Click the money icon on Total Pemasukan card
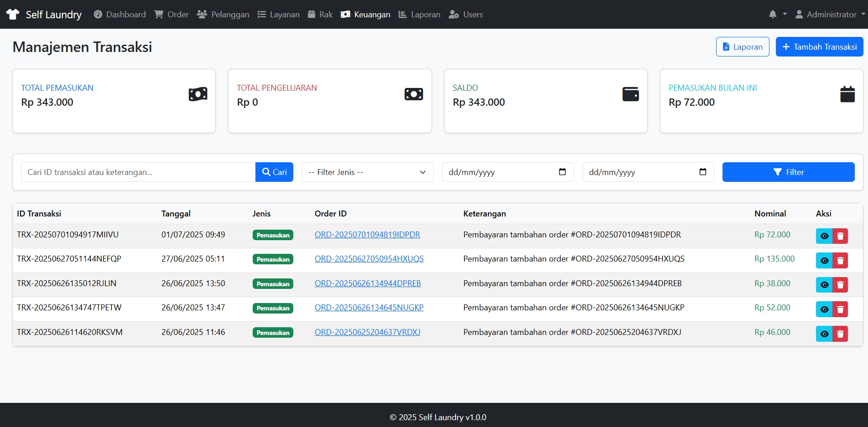 198,94
